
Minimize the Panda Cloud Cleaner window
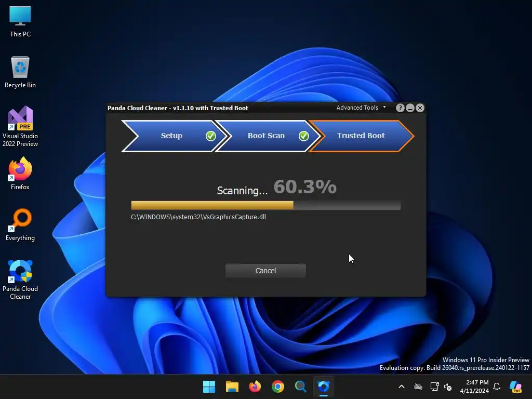[x=410, y=108]
